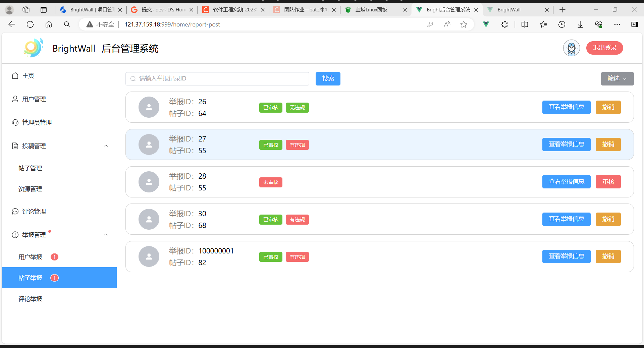Click the browser search magnifier icon

coord(67,24)
